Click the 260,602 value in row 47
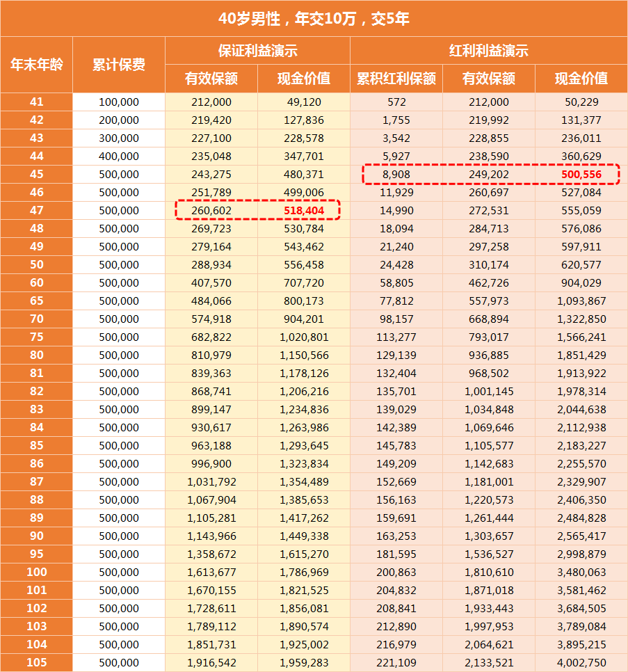 (x=211, y=210)
